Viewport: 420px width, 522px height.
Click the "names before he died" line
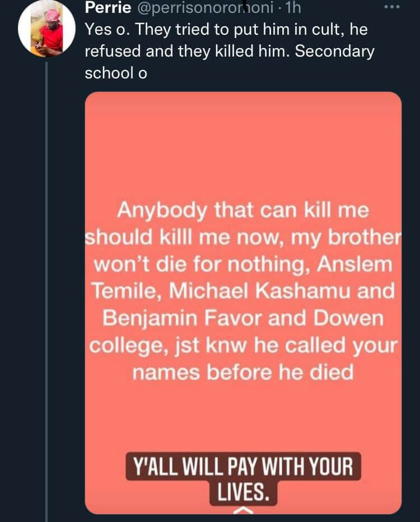coord(243,371)
